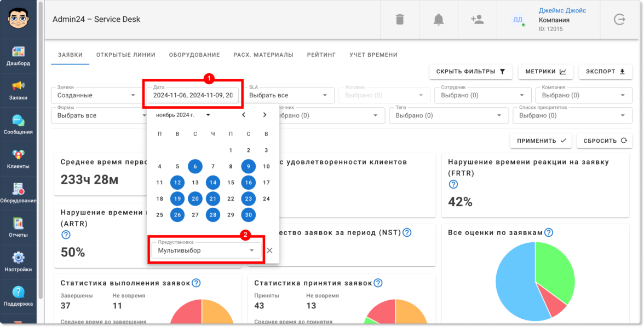
Task: Open Оборудование sidebar icon
Action: 18,194
